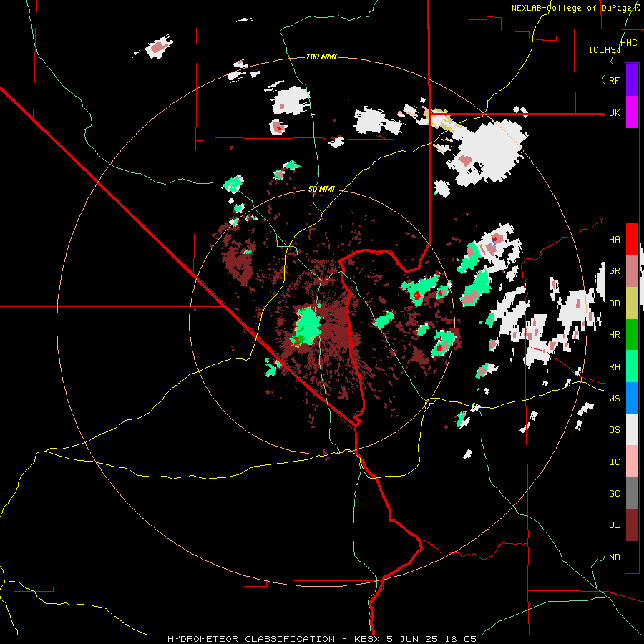This screenshot has width=644, height=644.
Task: Select the white DS dry snow swatch
Action: click(x=632, y=429)
